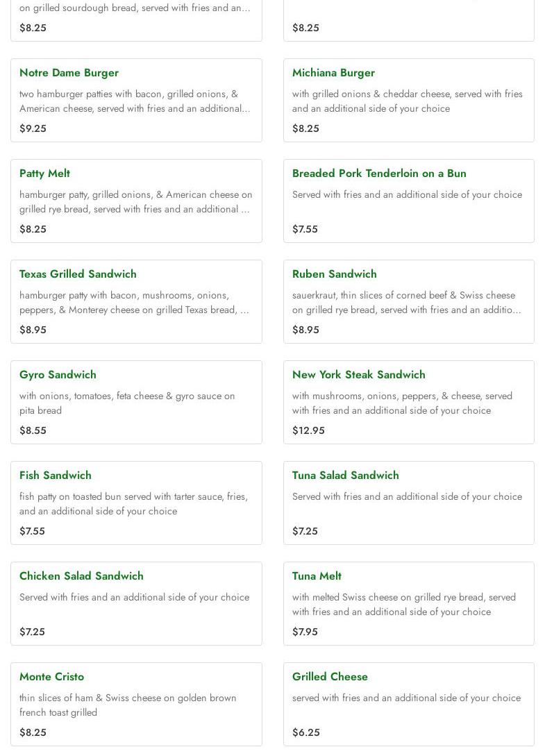Pick the Gyro Sandwich menu item

pyautogui.click(x=58, y=375)
